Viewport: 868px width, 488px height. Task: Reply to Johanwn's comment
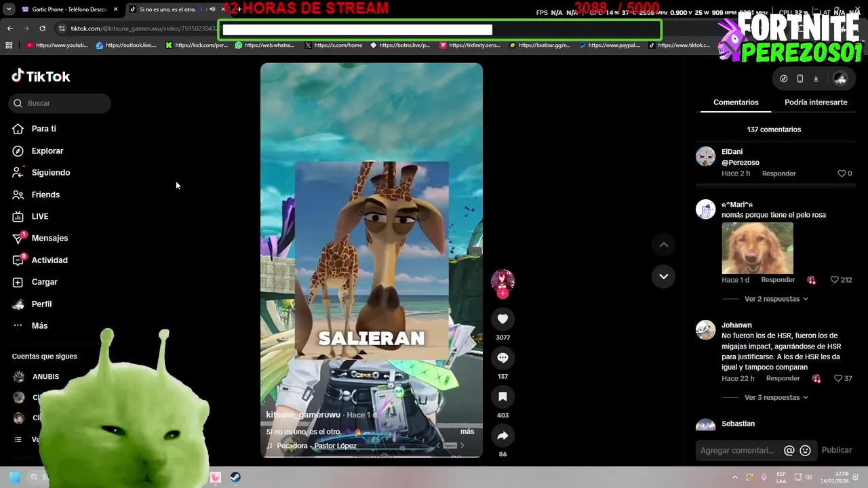tap(783, 378)
